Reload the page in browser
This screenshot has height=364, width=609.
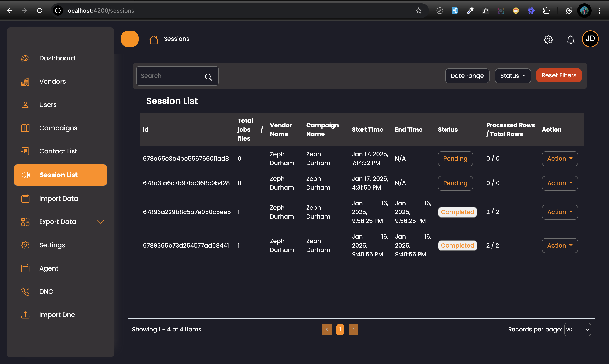[x=40, y=11]
